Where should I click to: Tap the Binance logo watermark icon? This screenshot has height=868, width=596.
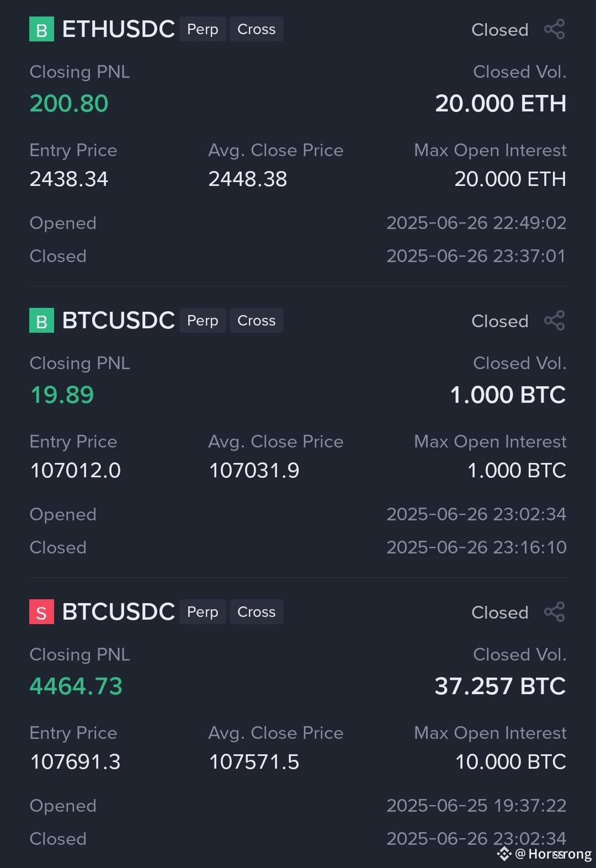point(504,854)
